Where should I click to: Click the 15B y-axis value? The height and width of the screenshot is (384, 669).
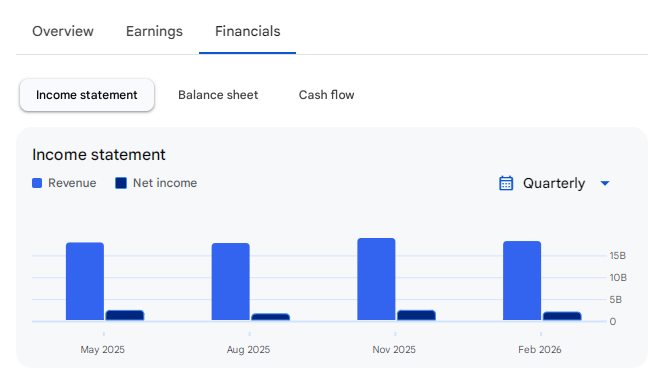click(617, 256)
